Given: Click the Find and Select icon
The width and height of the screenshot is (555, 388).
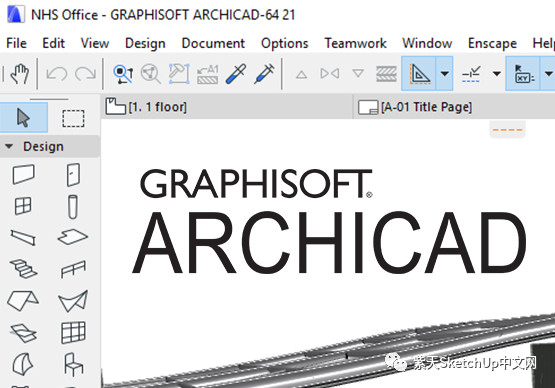Looking at the screenshot, I should (123, 74).
